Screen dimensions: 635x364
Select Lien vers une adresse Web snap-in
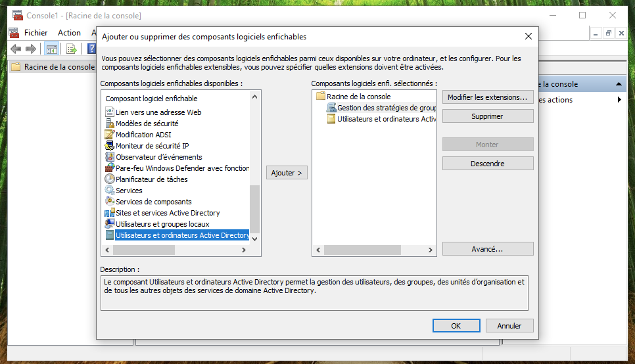click(x=158, y=112)
